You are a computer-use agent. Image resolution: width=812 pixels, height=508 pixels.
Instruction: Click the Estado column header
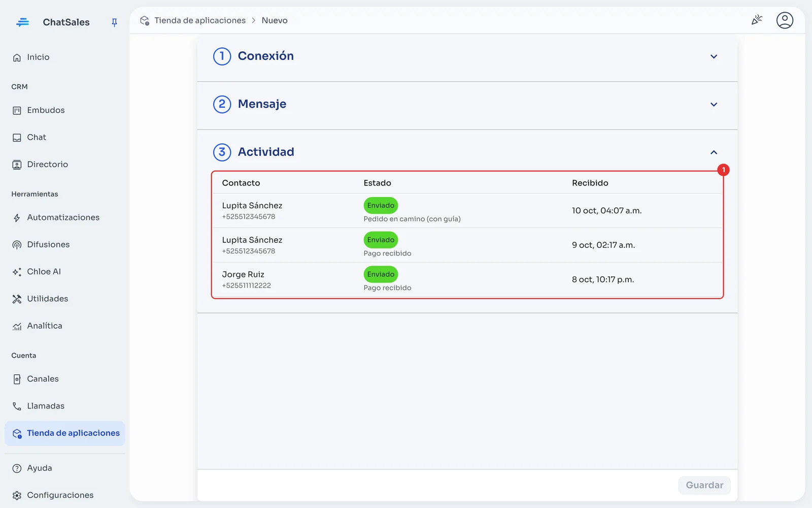point(377,183)
